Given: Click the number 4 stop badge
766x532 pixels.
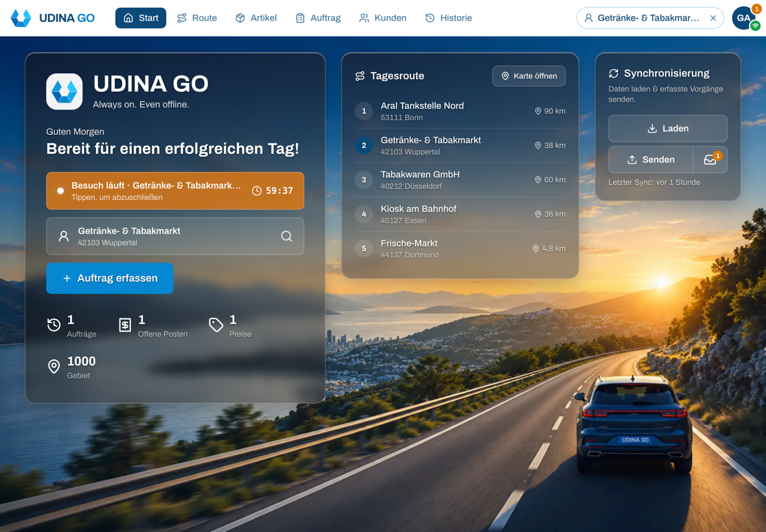Looking at the screenshot, I should [x=364, y=214].
